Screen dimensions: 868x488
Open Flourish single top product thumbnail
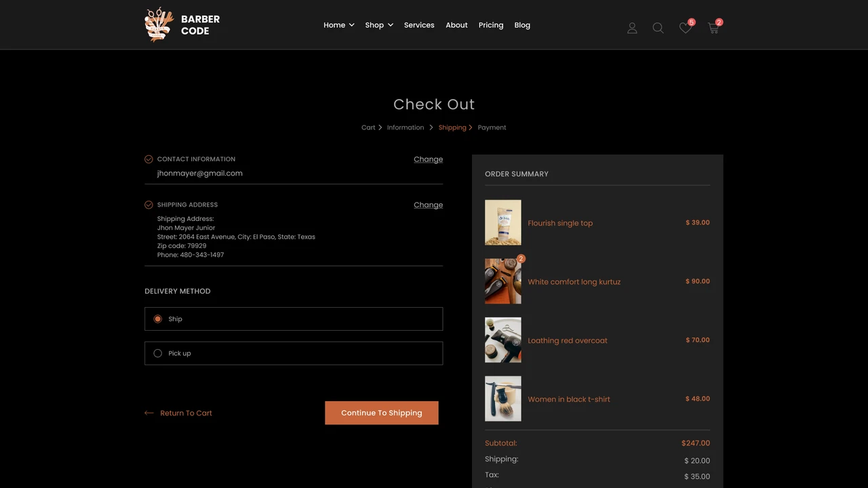point(503,222)
